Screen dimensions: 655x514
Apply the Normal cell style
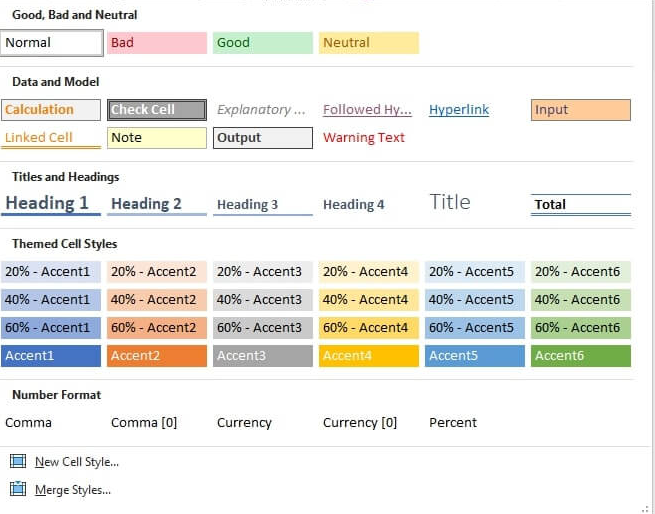[x=52, y=43]
